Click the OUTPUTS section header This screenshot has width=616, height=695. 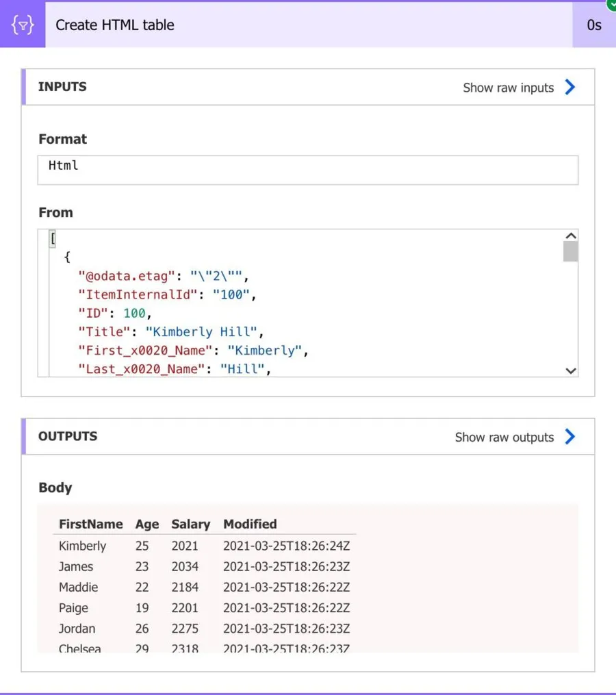point(68,436)
